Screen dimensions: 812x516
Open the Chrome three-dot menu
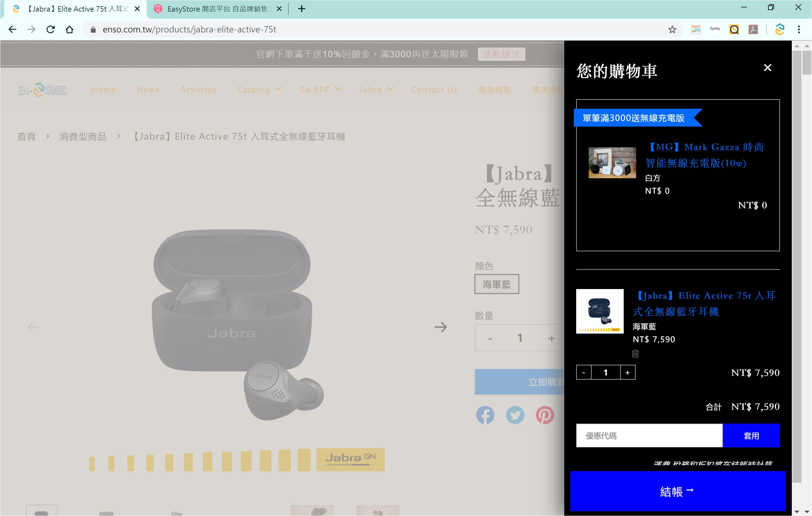click(799, 29)
